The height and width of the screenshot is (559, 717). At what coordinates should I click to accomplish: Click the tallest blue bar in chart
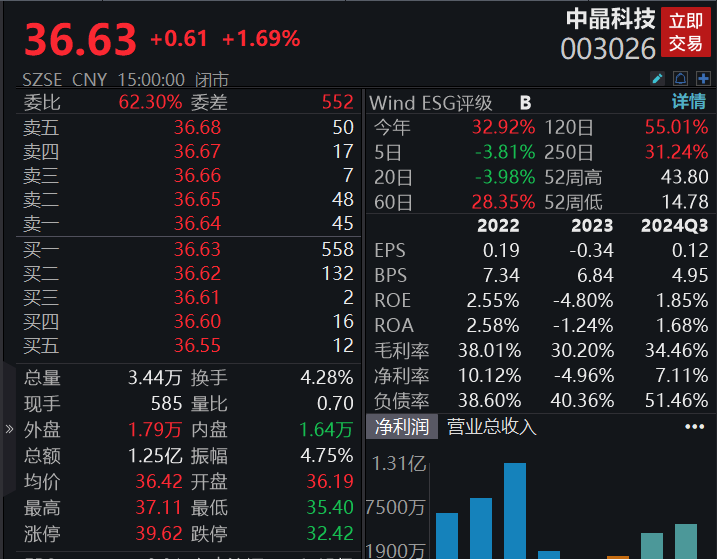click(x=515, y=510)
